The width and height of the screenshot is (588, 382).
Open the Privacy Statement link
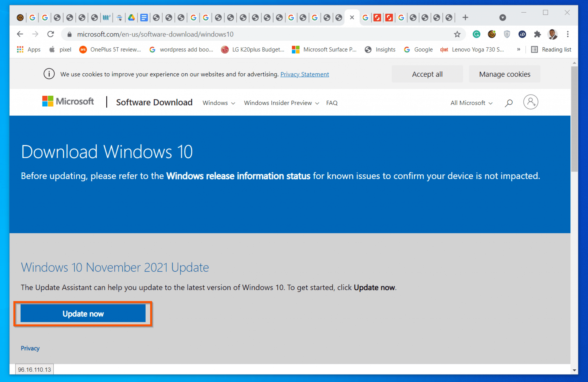click(x=305, y=74)
